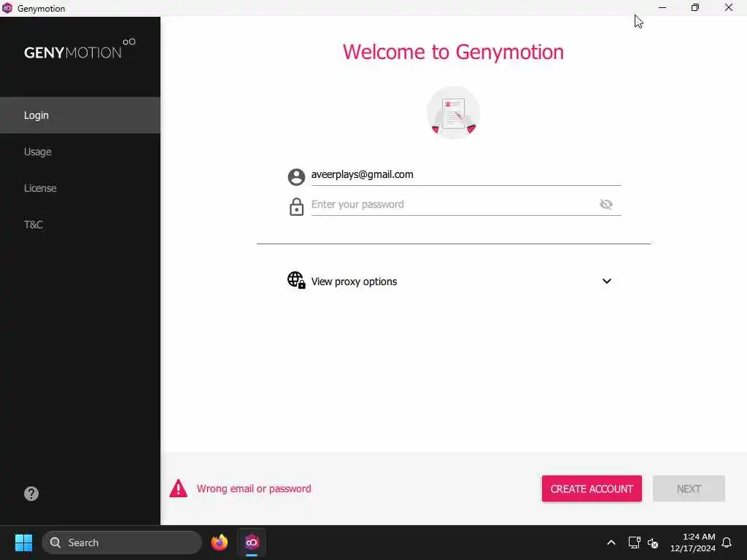The image size is (747, 560).
Task: Click the network tray icon
Action: (634, 542)
